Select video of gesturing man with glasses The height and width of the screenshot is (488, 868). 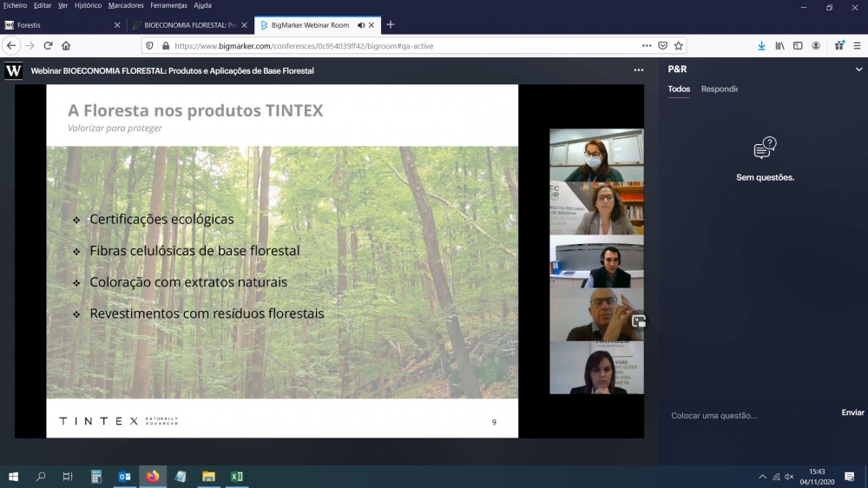(x=596, y=314)
